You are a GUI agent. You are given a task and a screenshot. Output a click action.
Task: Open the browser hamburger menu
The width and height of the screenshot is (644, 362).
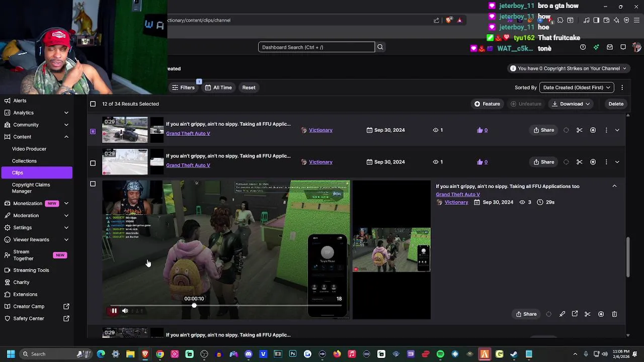pos(637,20)
